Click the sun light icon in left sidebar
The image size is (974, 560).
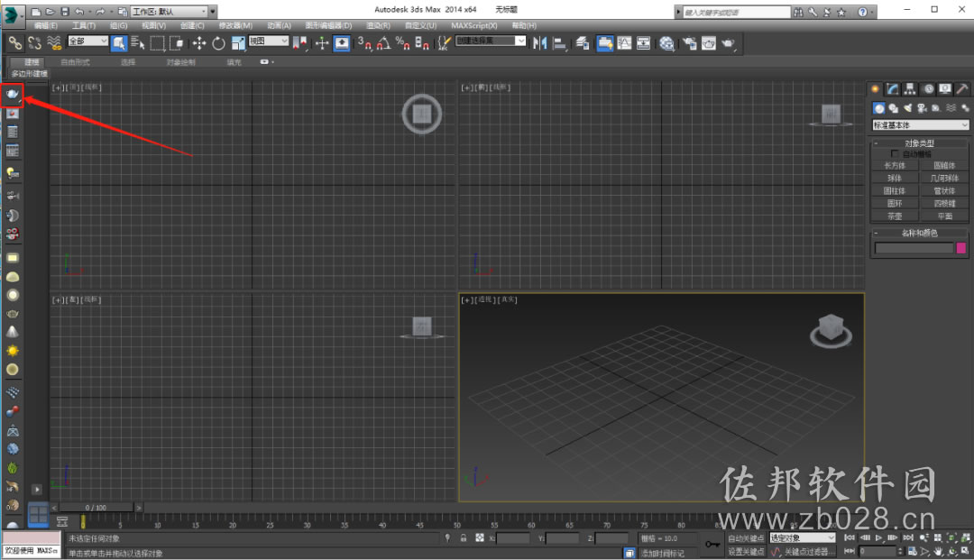(x=13, y=351)
